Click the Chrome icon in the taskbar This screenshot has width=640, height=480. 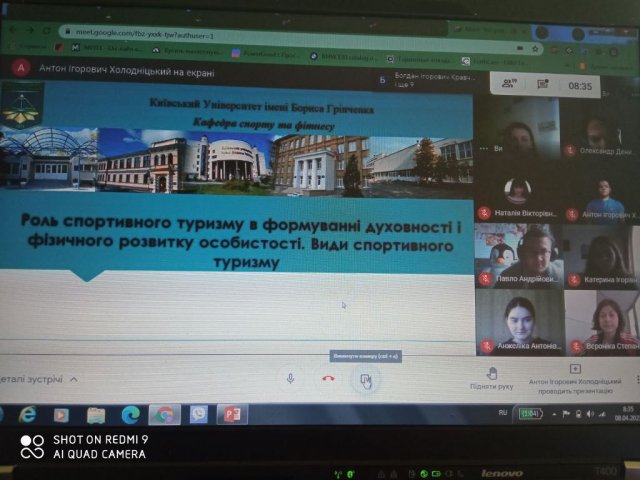point(164,413)
